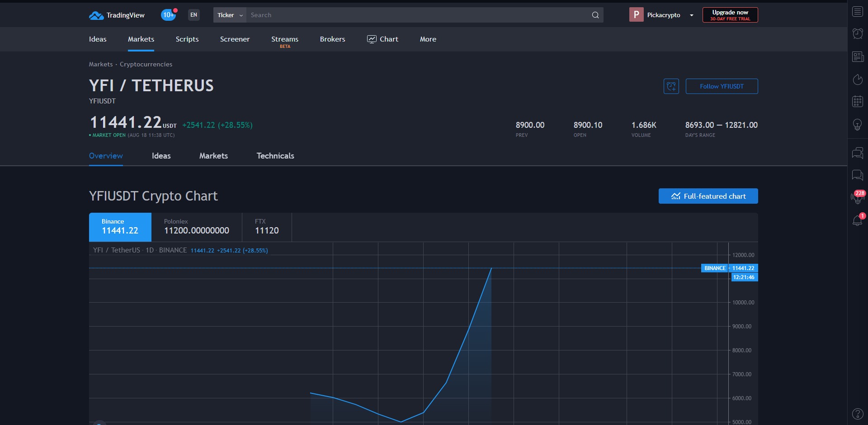This screenshot has height=425, width=868.
Task: Open the Ideas menu
Action: tap(98, 39)
